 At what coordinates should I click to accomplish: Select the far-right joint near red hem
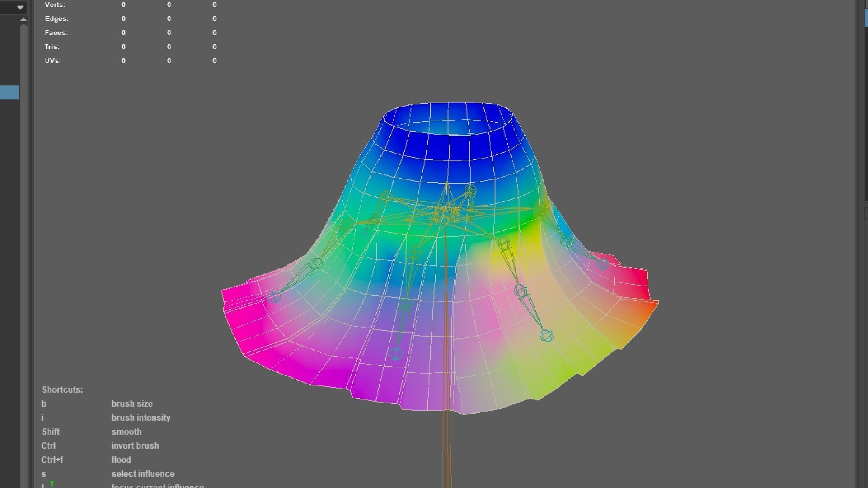(x=603, y=264)
